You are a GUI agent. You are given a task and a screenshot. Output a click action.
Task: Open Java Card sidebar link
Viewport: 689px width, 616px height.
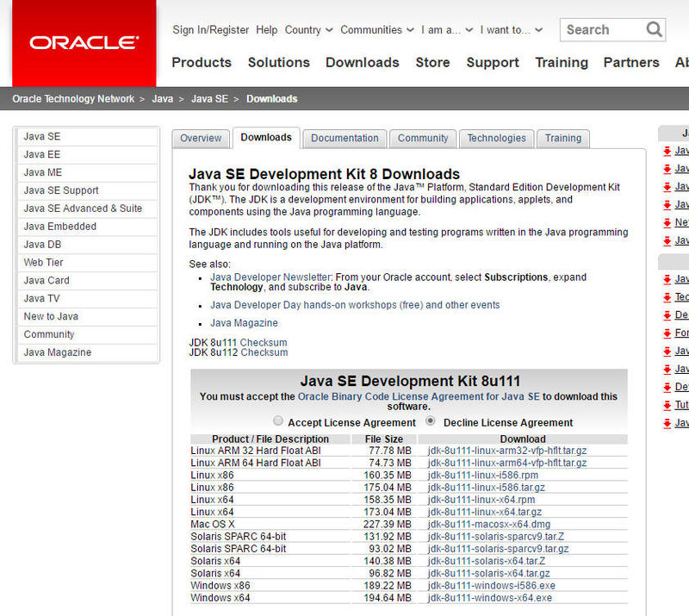click(x=87, y=281)
